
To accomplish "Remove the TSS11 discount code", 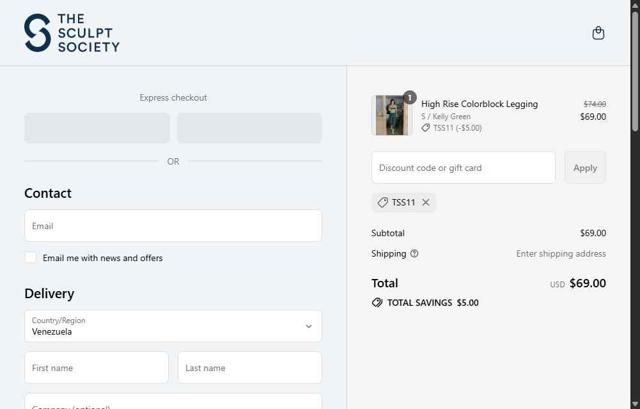I will point(426,202).
